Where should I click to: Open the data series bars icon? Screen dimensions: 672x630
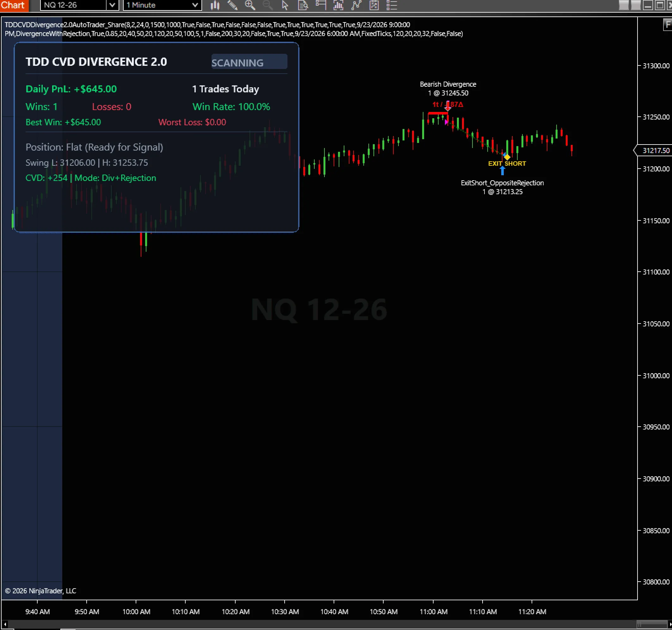tap(338, 5)
